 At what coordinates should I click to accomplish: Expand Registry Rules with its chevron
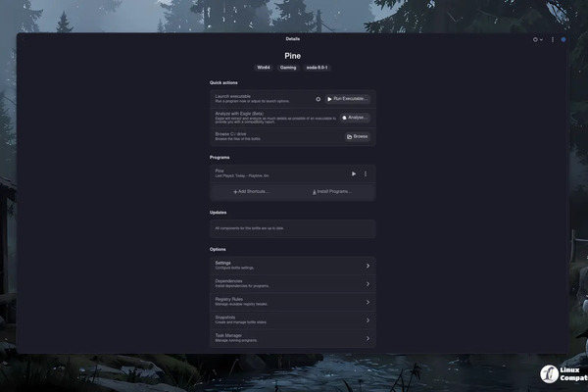click(367, 302)
